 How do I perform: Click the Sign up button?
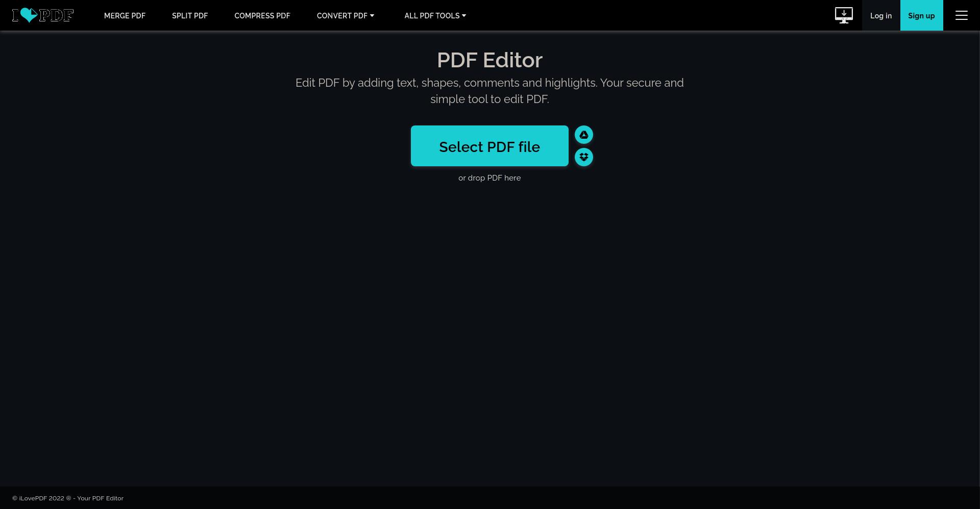point(921,15)
